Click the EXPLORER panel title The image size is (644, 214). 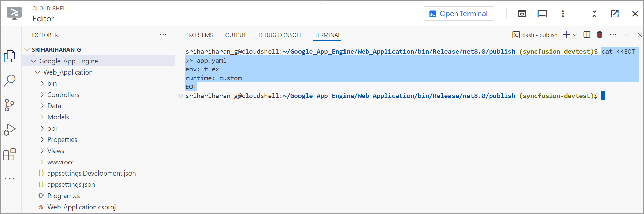[45, 35]
